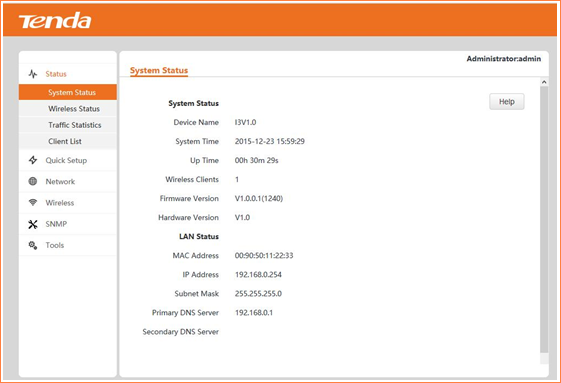Viewport: 561px width, 383px height.
Task: Click the SNMP crossed-tools icon
Action: click(33, 224)
